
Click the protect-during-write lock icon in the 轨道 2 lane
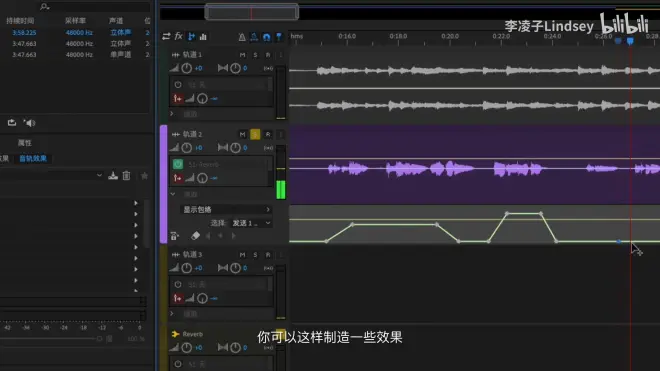(x=174, y=236)
